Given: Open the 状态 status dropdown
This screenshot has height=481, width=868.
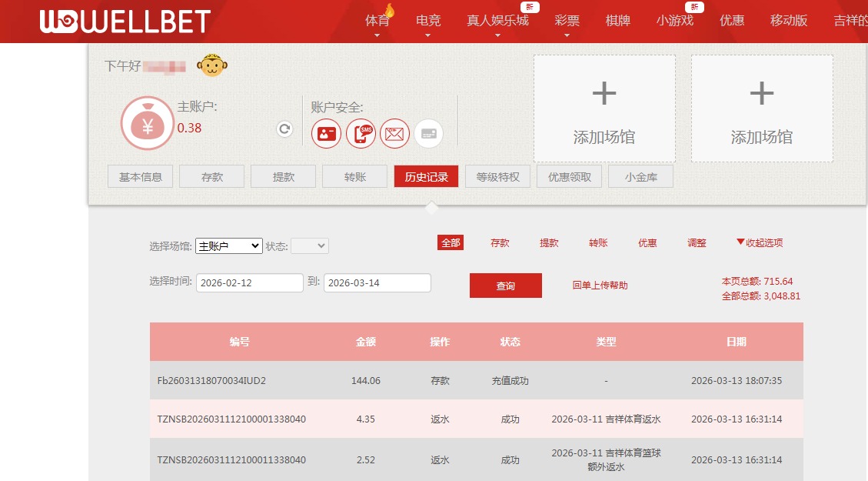Looking at the screenshot, I should [x=309, y=245].
